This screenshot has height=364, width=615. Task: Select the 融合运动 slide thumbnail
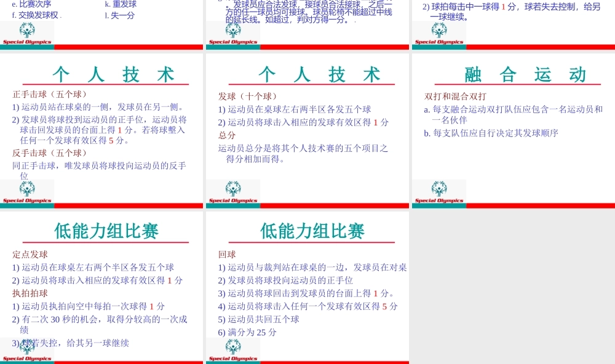[x=514, y=130]
